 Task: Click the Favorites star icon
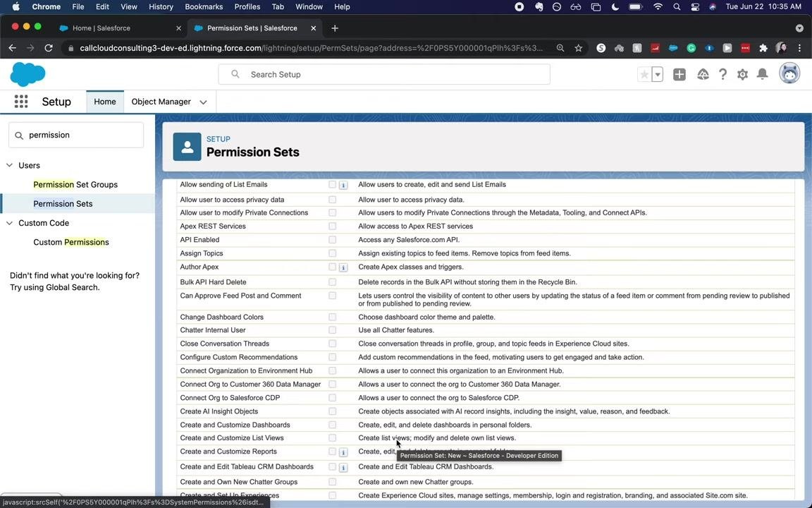coord(644,75)
